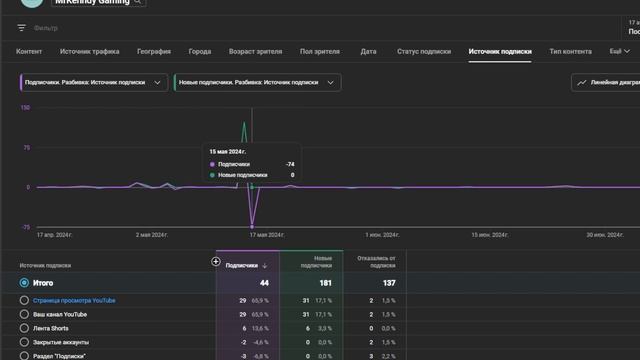Open the Города tab
This screenshot has width=640, height=360.
pyautogui.click(x=200, y=51)
